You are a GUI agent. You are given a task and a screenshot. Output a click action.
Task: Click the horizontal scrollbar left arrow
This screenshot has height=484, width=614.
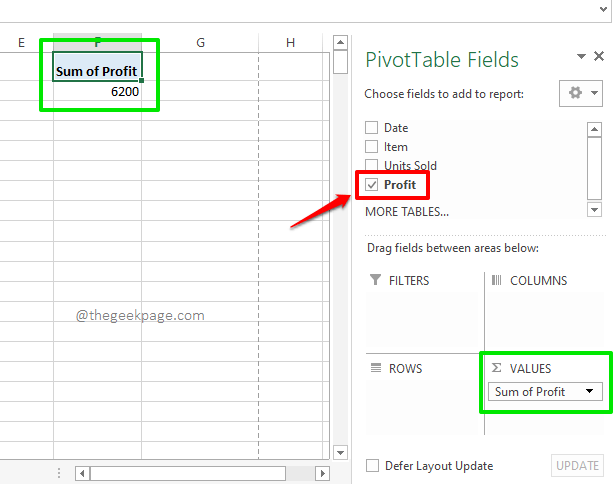click(82, 473)
